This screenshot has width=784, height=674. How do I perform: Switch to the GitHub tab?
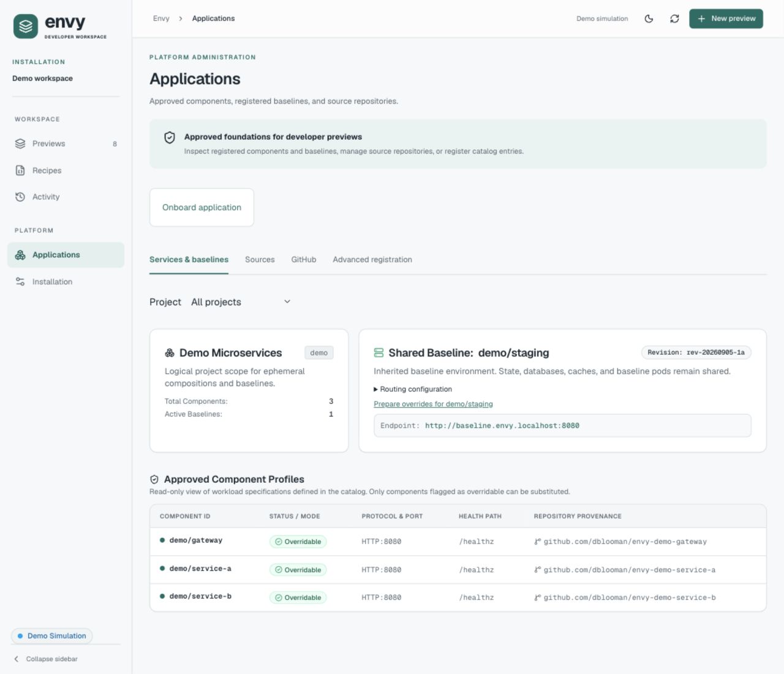(304, 260)
